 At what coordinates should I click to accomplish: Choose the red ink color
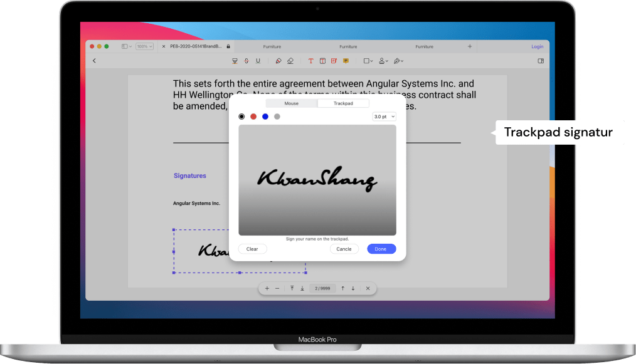[253, 117]
